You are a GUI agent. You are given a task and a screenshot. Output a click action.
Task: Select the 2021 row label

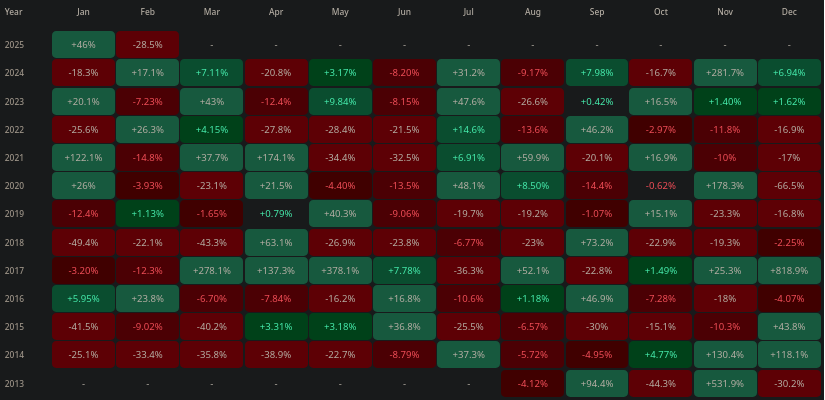(x=14, y=157)
